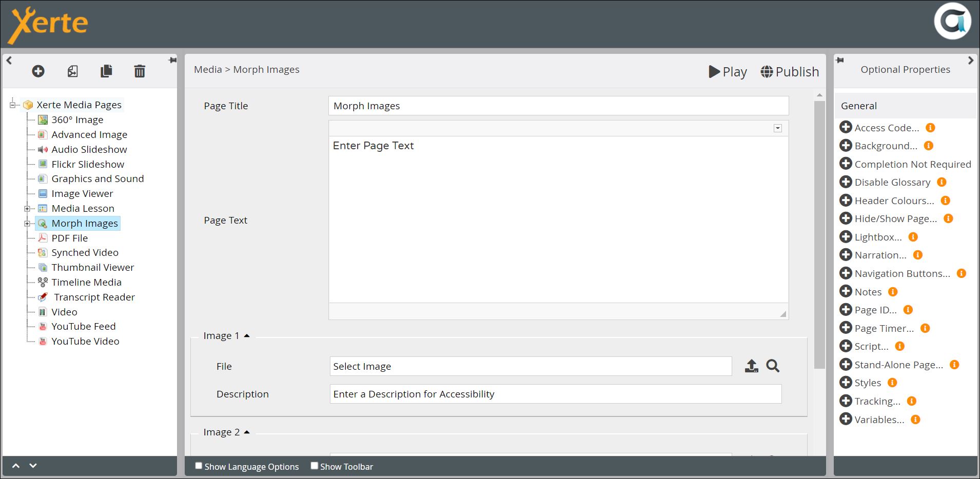This screenshot has height=479, width=980.
Task: Unpin the left tree panel
Action: point(172,61)
